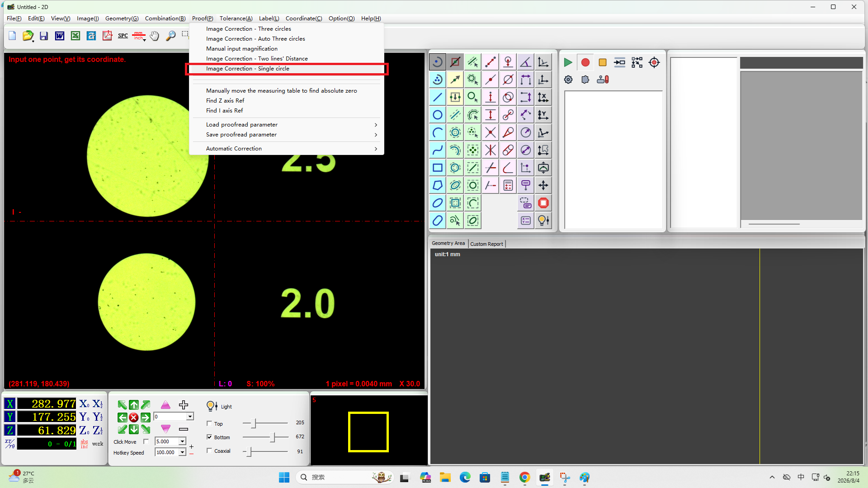Select the Polygon measurement tool

(437, 185)
